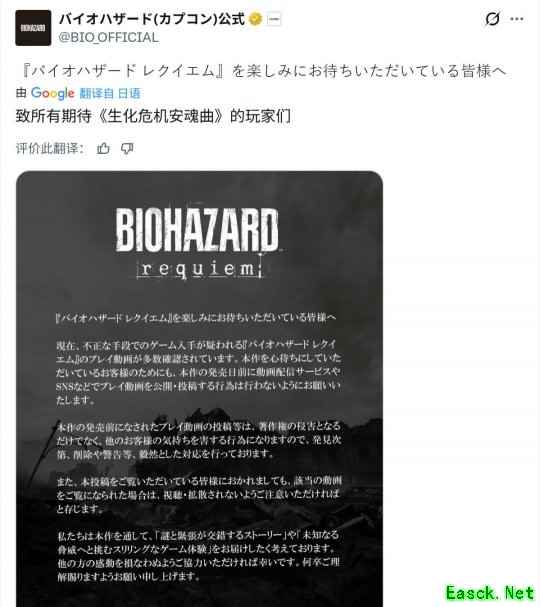Open the バイオハザード(カプコン)公式 display name
The height and width of the screenshot is (607, 540).
pyautogui.click(x=152, y=19)
